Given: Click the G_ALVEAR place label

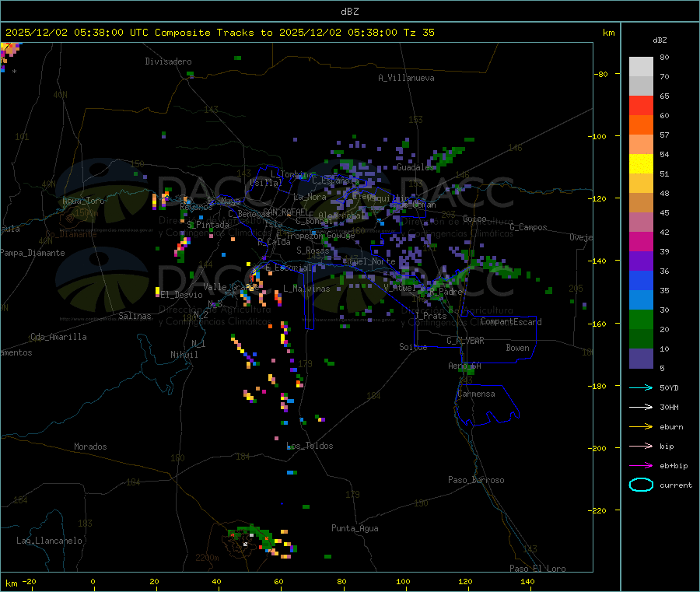Looking at the screenshot, I should coord(465,341).
